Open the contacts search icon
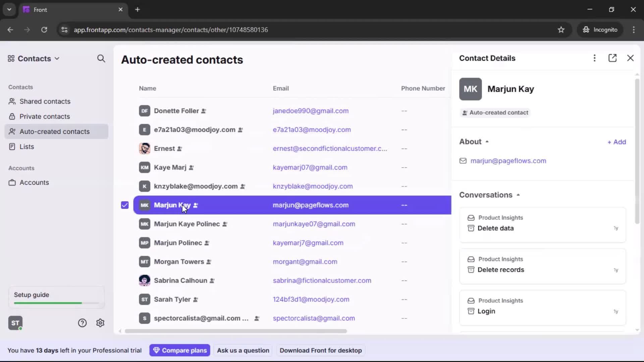Screen dimensions: 644x362 point(101,58)
